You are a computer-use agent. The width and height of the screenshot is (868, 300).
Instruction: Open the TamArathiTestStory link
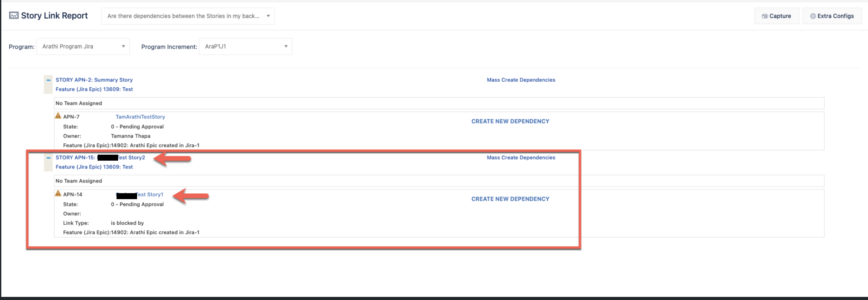pyautogui.click(x=140, y=117)
